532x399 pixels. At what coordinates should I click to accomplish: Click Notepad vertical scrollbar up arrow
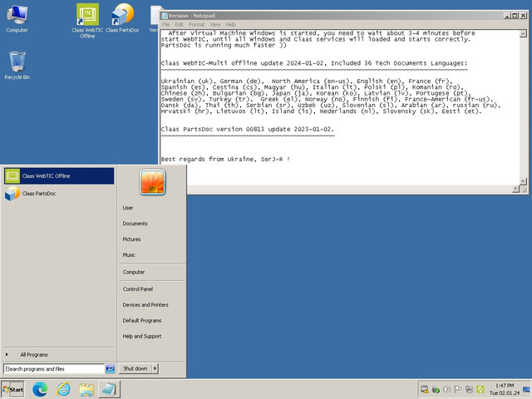pos(523,33)
